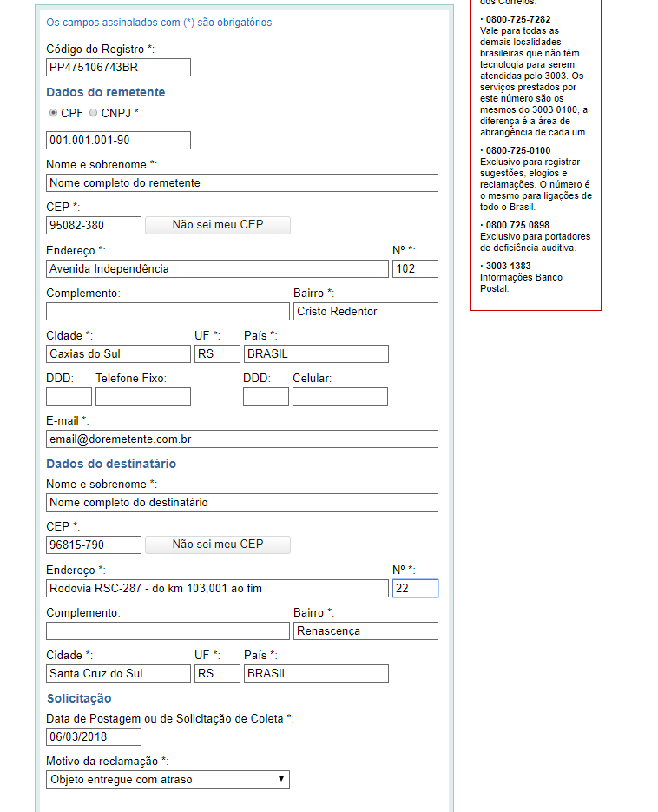Click sender's Não sei meu CEP button
The image size is (658, 812).
tap(217, 225)
